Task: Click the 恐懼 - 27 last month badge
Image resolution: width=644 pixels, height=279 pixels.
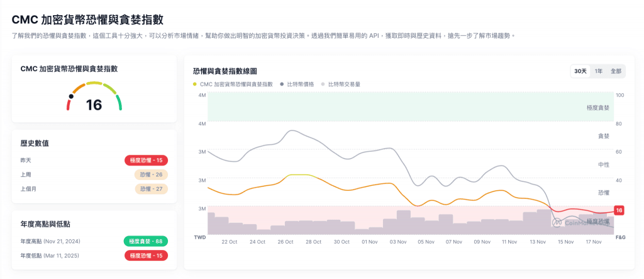Action: pyautogui.click(x=151, y=189)
